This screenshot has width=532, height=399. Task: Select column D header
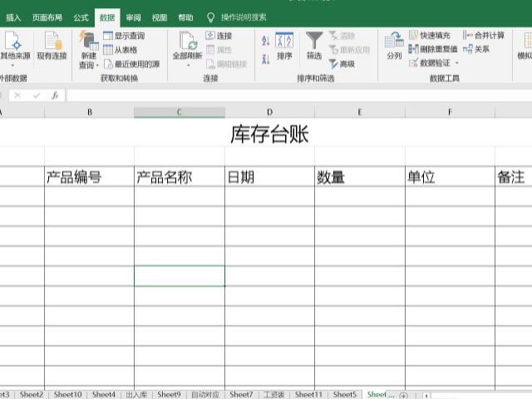[269, 112]
